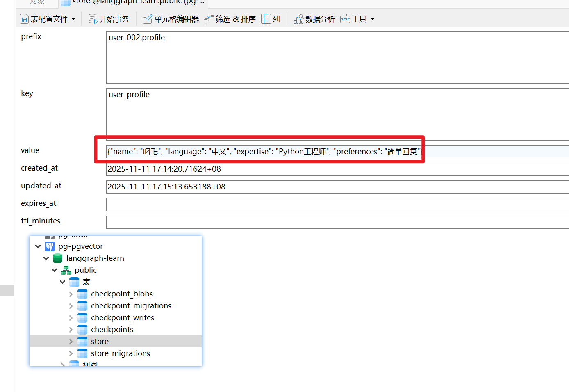This screenshot has height=392, width=569.
Task: Select the public schema
Action: click(86, 270)
